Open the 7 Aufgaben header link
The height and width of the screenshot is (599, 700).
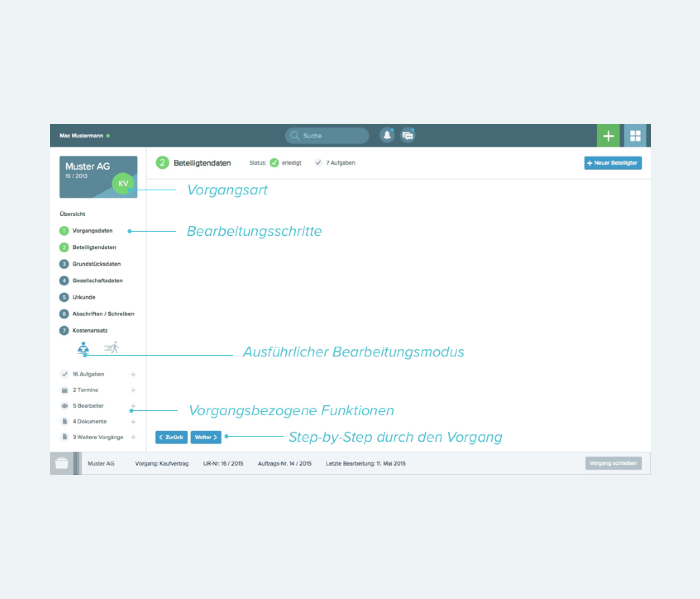(335, 163)
